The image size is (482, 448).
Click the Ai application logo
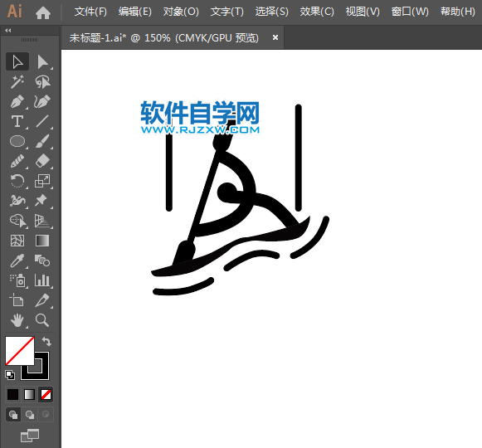click(14, 12)
